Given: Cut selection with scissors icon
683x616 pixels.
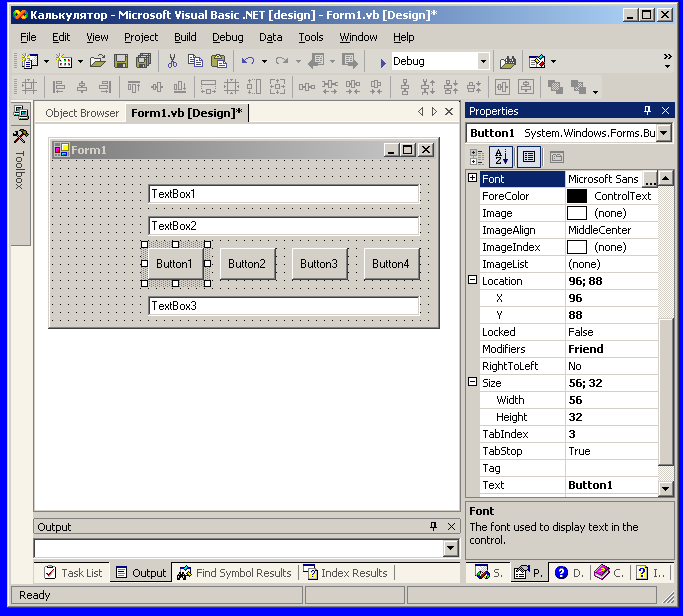Looking at the screenshot, I should tap(172, 61).
